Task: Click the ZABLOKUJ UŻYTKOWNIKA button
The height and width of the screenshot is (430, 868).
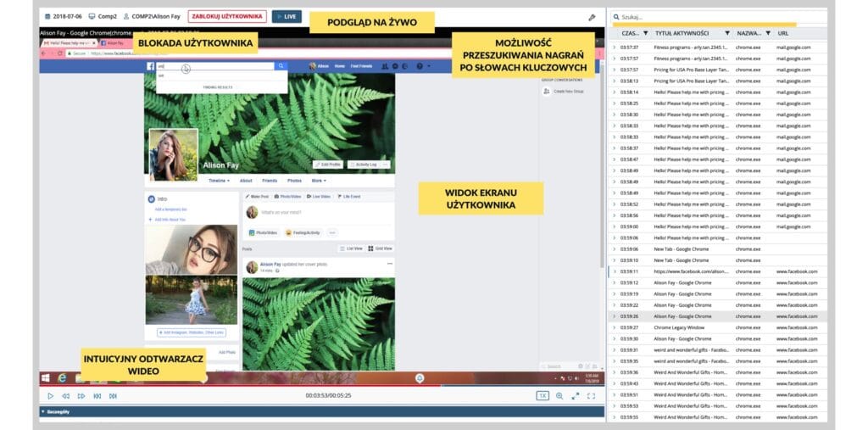Action: [x=227, y=16]
